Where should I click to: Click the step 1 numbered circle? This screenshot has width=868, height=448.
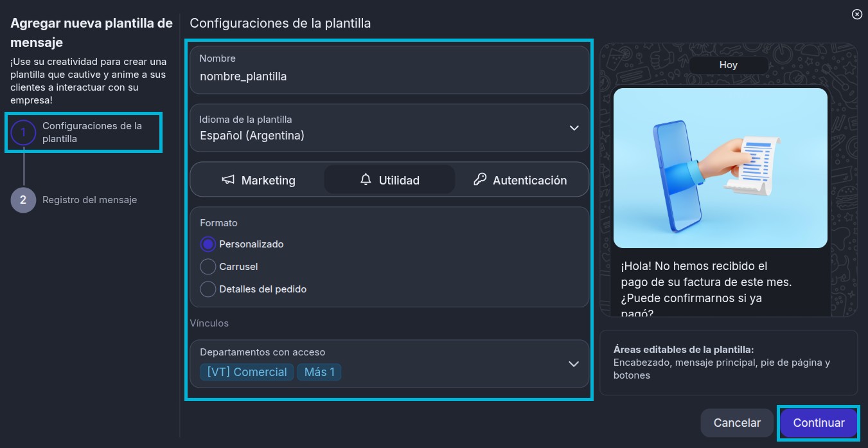pos(22,132)
